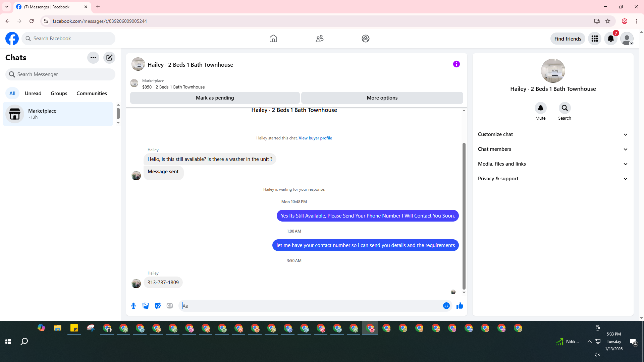Image resolution: width=644 pixels, height=362 pixels.
Task: Switch to the Communities tab
Action: pyautogui.click(x=92, y=94)
